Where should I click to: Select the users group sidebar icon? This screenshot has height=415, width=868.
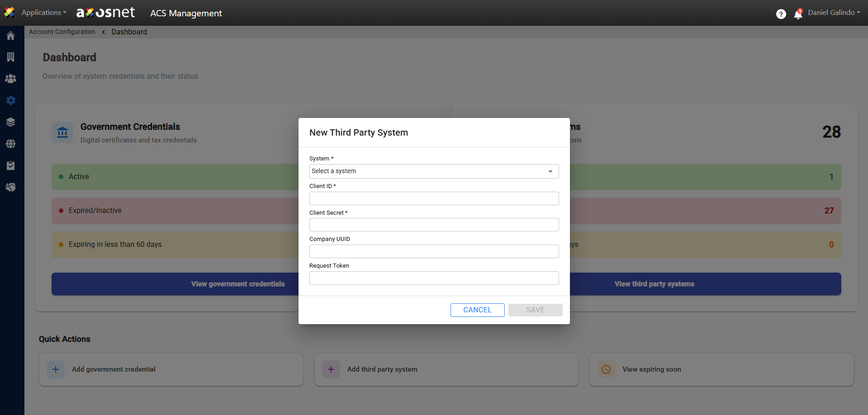pyautogui.click(x=11, y=79)
